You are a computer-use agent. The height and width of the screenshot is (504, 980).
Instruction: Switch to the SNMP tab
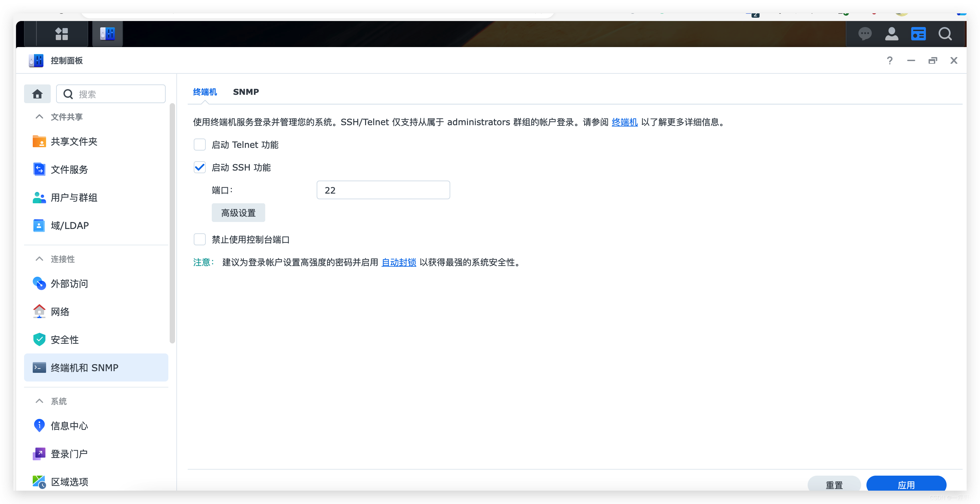tap(246, 92)
